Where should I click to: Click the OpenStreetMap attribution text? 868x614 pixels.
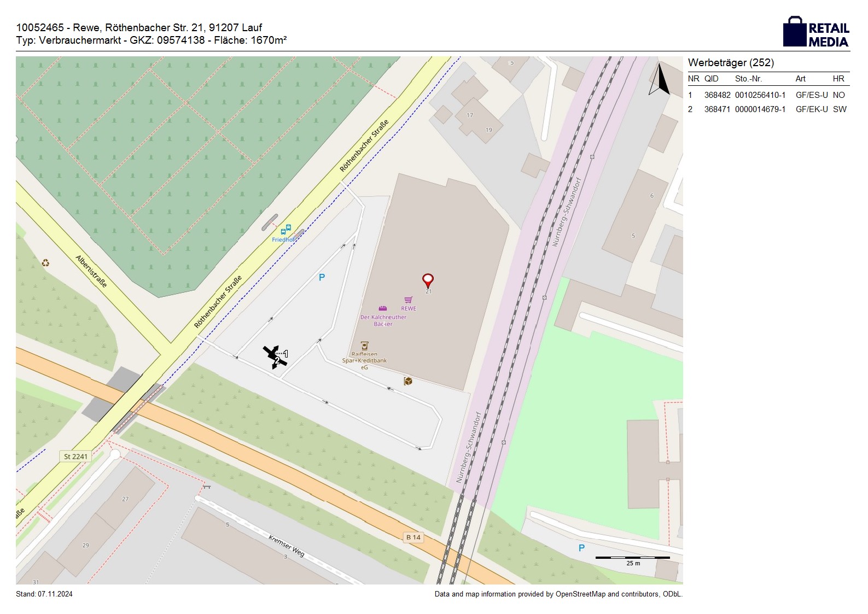558,594
